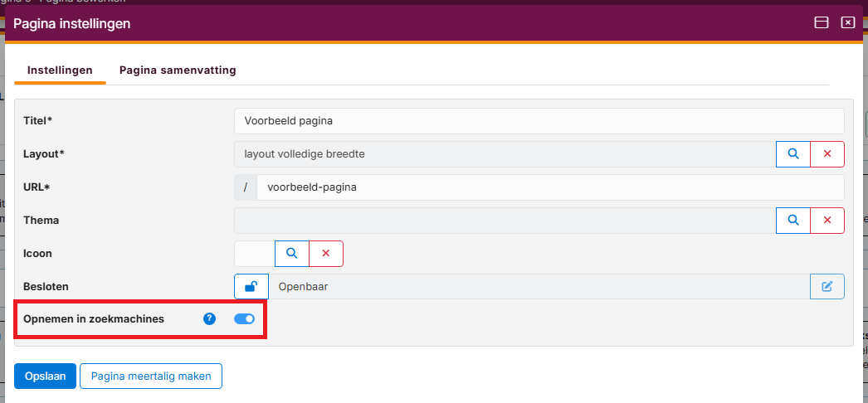Click the Besloten open padlock icon
The height and width of the screenshot is (403, 868).
click(251, 287)
